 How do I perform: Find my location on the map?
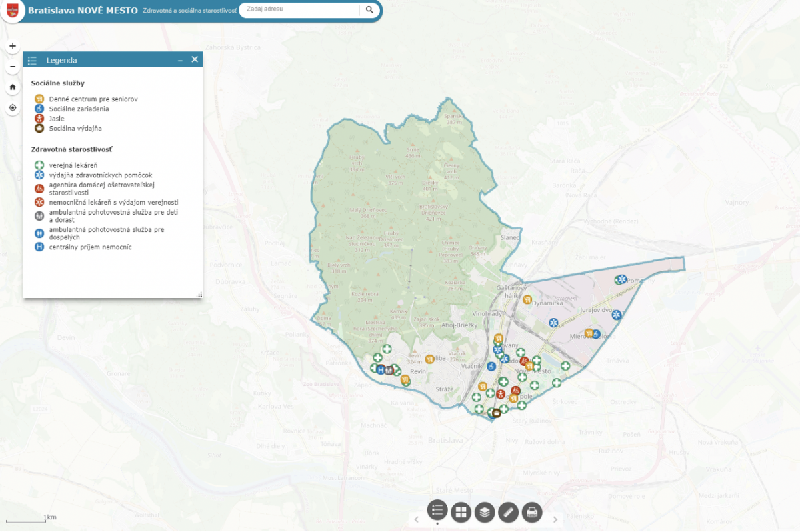tap(13, 108)
